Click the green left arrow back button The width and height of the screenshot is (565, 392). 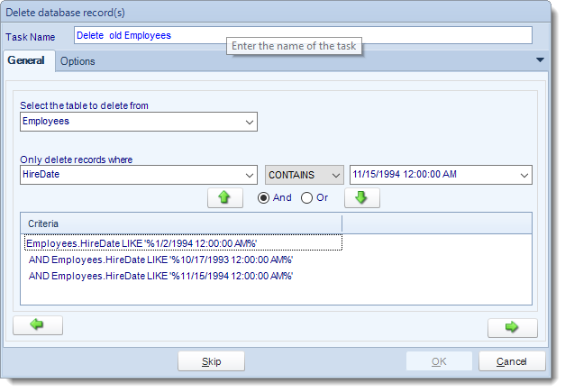click(38, 325)
